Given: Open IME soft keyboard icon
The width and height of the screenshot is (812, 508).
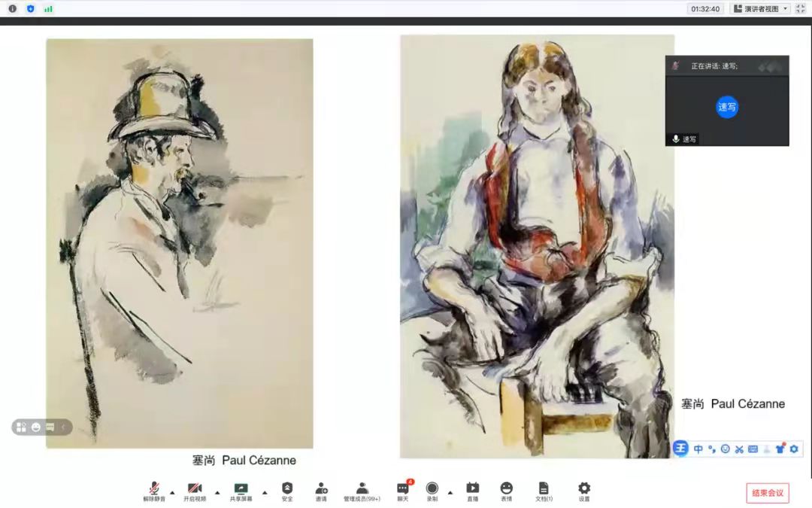Looking at the screenshot, I should pos(753,449).
